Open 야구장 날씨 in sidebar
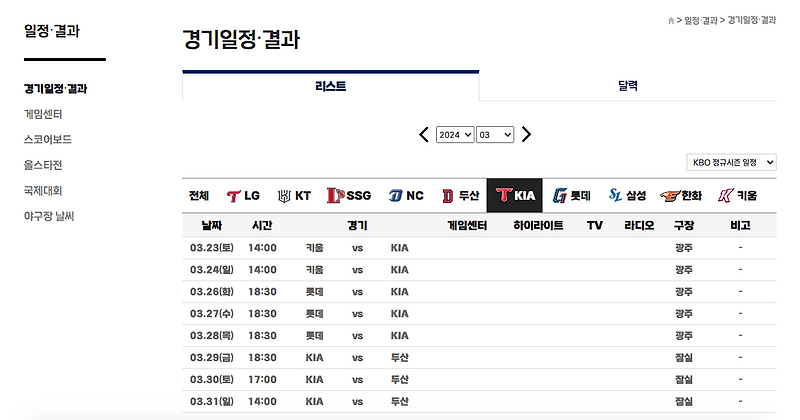The width and height of the screenshot is (800, 420). 49,216
